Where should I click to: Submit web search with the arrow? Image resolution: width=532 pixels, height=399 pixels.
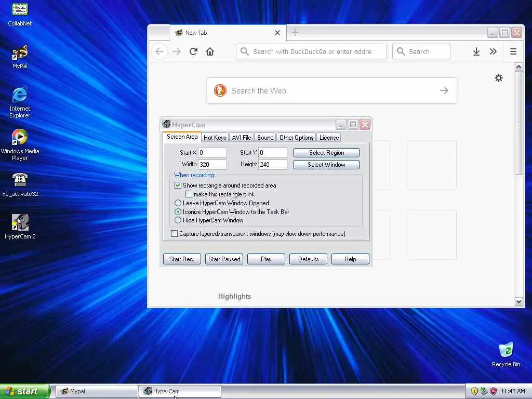click(x=444, y=90)
